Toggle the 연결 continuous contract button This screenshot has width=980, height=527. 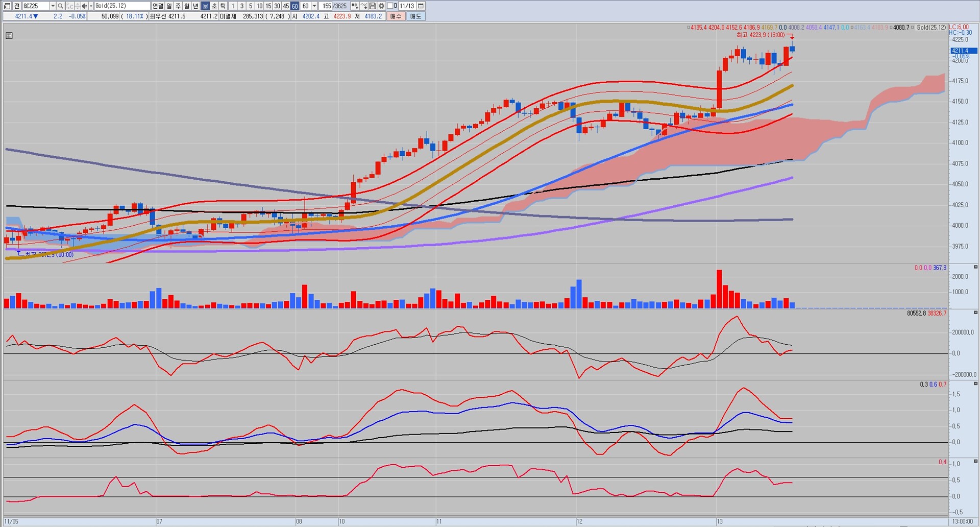(158, 6)
